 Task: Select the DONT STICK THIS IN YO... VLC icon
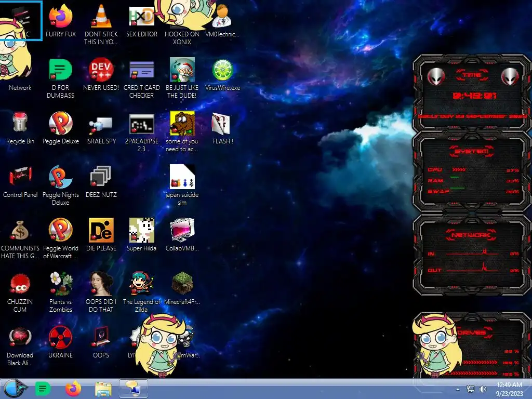pyautogui.click(x=101, y=25)
